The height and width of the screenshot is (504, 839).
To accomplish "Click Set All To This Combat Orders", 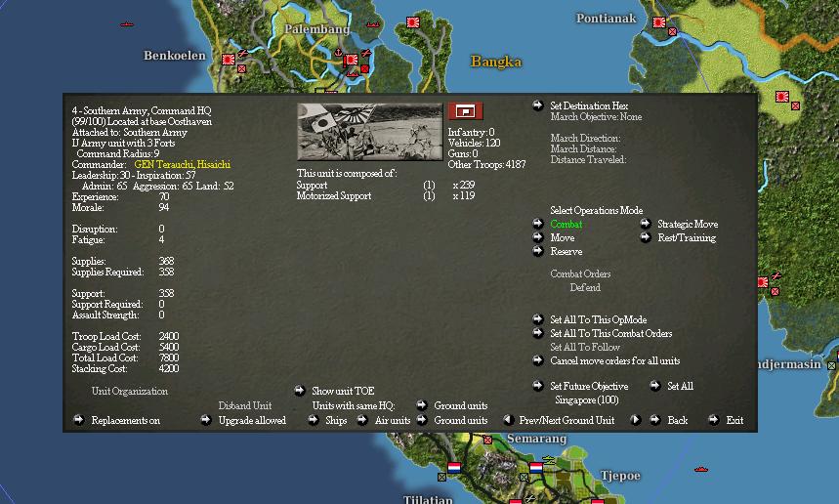I will 538,333.
